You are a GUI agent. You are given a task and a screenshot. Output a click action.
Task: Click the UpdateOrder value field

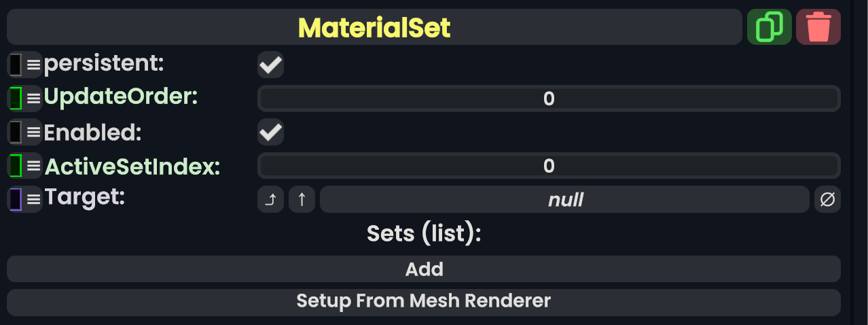click(x=549, y=99)
